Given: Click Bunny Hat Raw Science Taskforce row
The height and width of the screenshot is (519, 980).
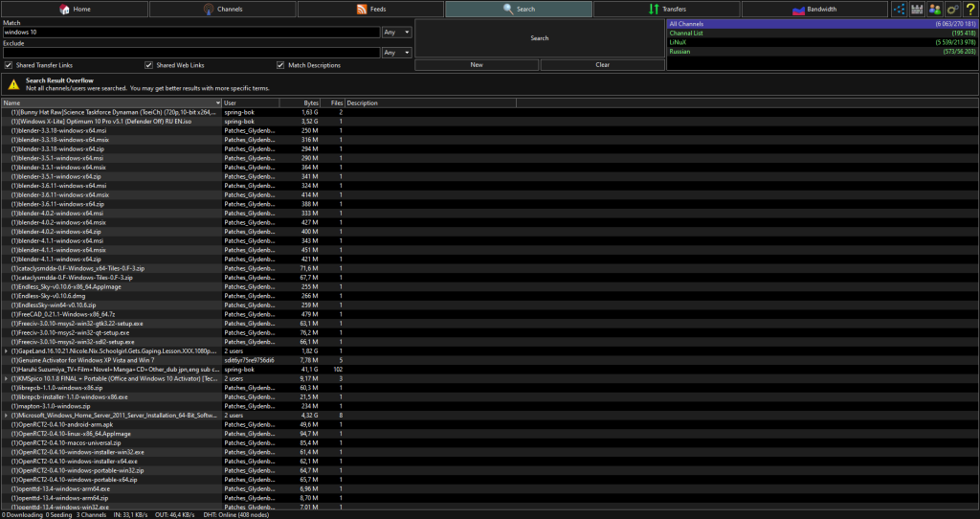Looking at the screenshot, I should point(490,113).
